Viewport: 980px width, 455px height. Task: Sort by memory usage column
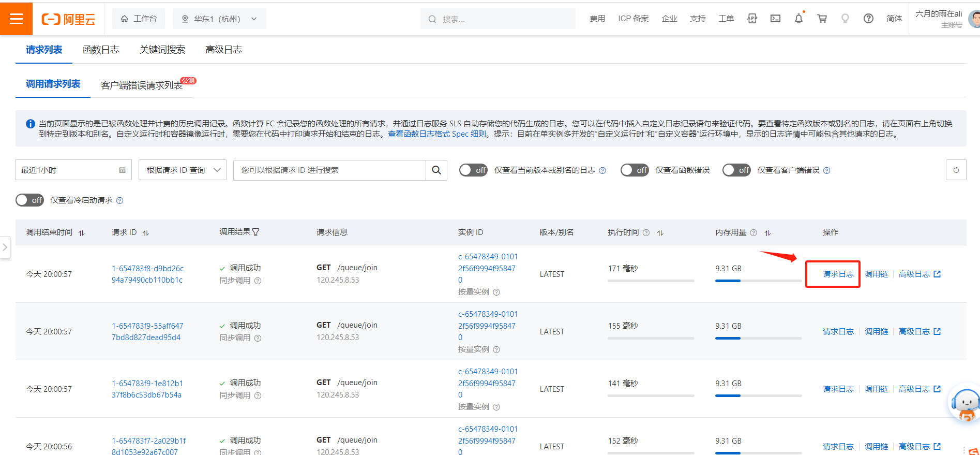pyautogui.click(x=767, y=233)
